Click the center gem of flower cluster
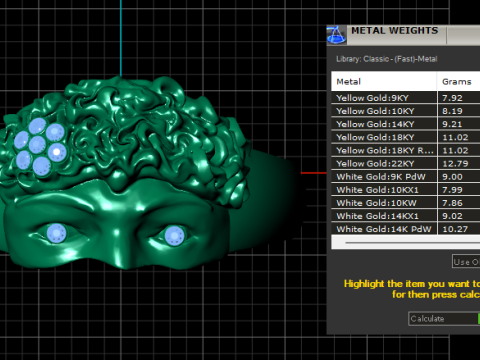Image resolution: width=480 pixels, height=360 pixels. [37, 145]
